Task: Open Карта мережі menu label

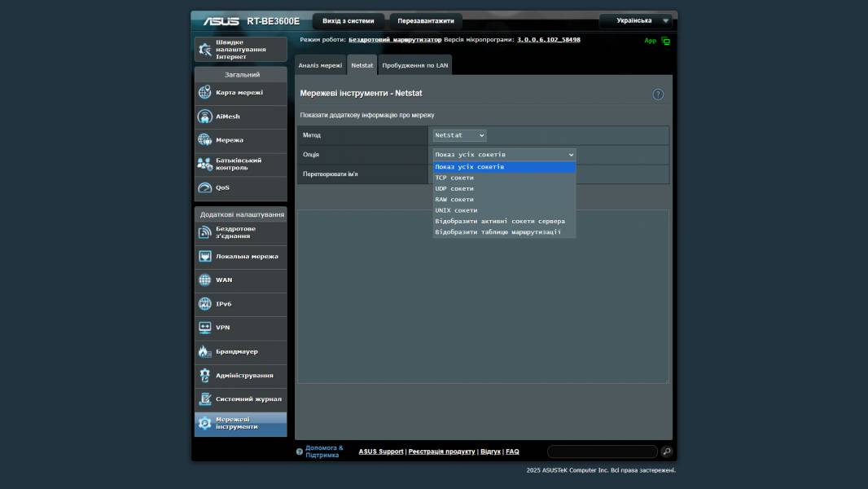Action: [239, 92]
